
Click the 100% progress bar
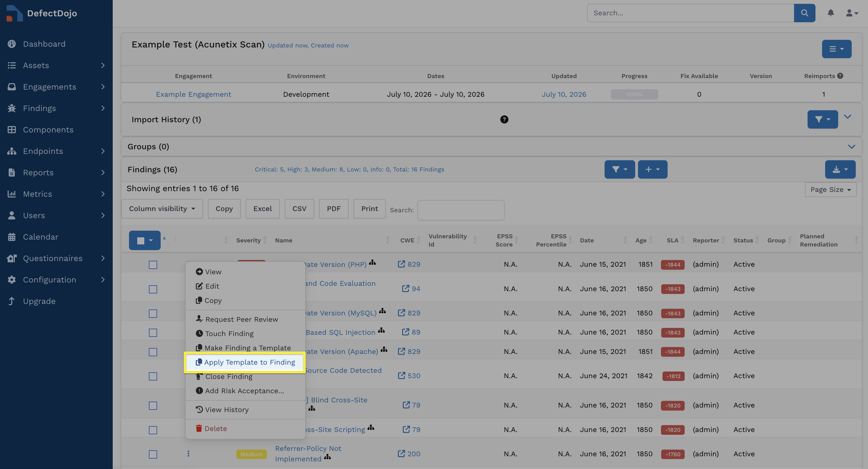pos(634,94)
